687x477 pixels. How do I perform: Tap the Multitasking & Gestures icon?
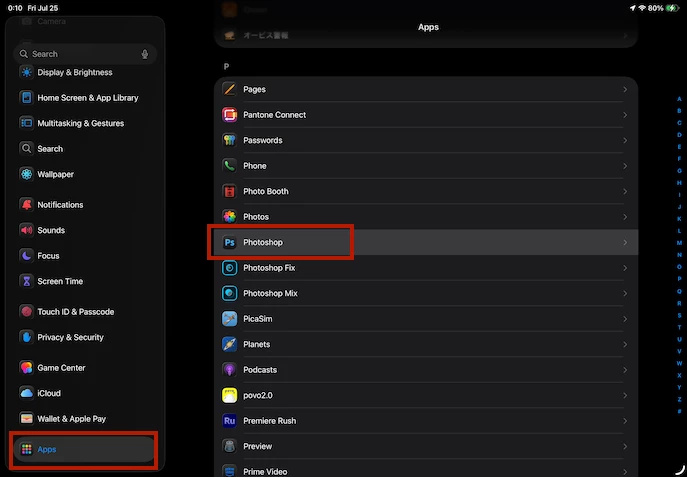click(27, 123)
